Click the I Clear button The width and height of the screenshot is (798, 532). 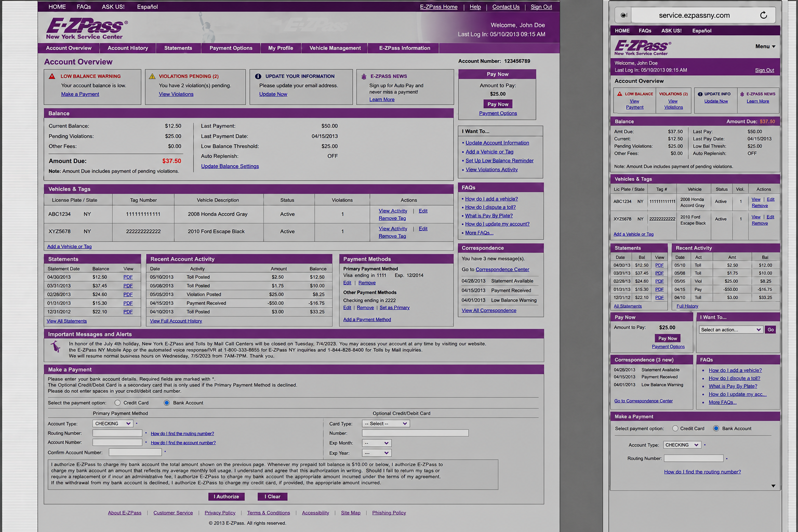click(272, 497)
